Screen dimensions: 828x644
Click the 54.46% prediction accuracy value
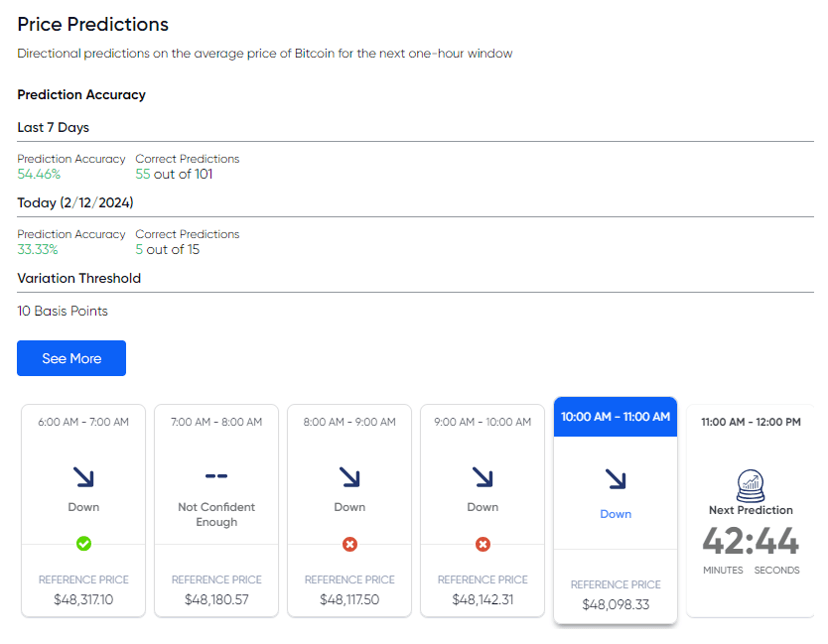click(x=39, y=174)
